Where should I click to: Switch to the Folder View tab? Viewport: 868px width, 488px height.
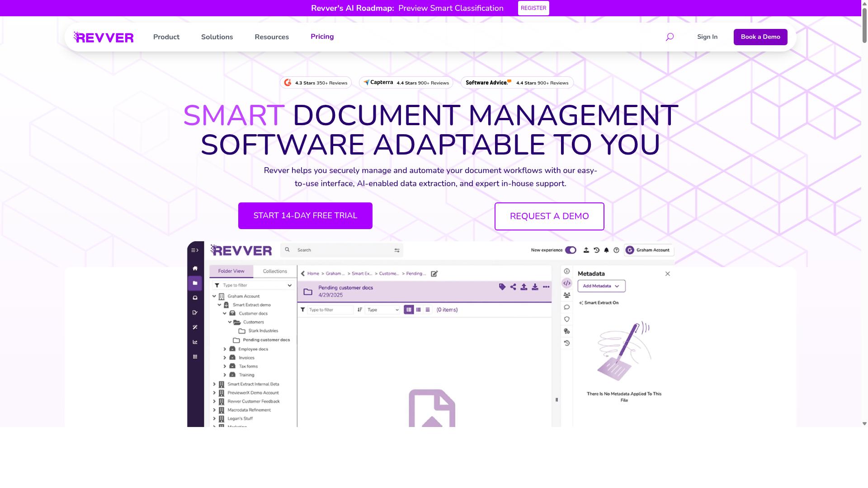[231, 271]
